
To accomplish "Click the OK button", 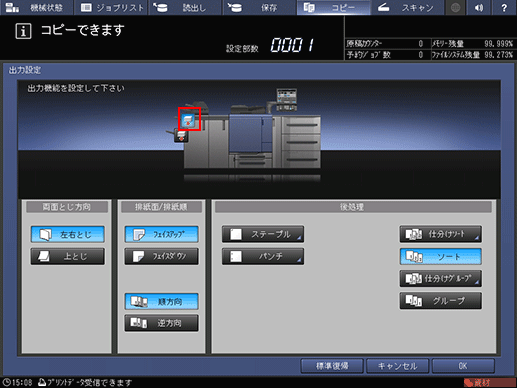I will tap(463, 366).
